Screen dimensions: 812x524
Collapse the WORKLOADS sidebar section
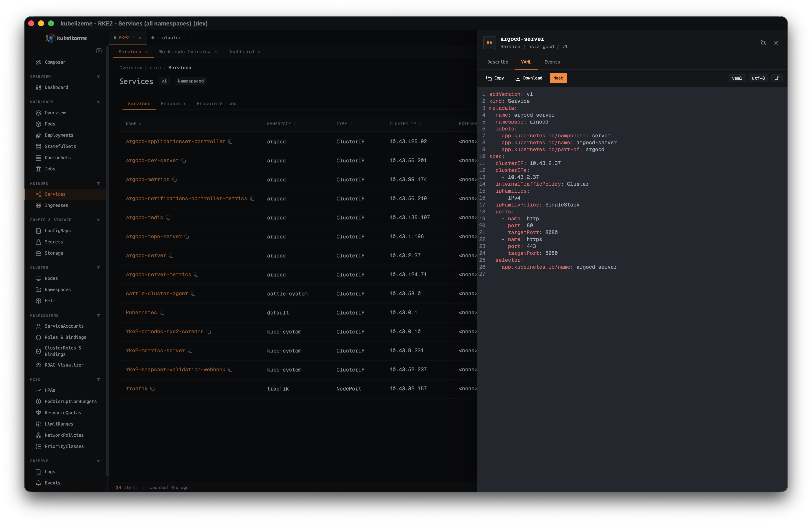click(98, 102)
